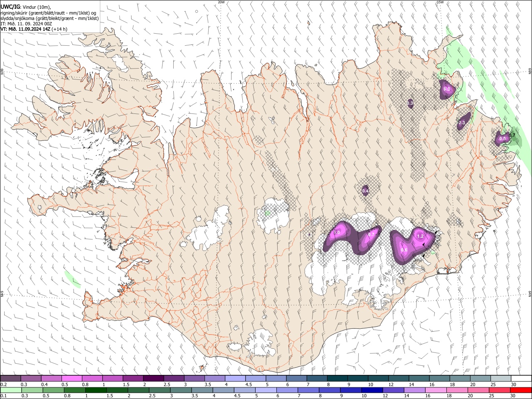The height and width of the screenshot is (399, 532).
Task: Select the lower legend swatch for 20–25
Action: (x=478, y=390)
